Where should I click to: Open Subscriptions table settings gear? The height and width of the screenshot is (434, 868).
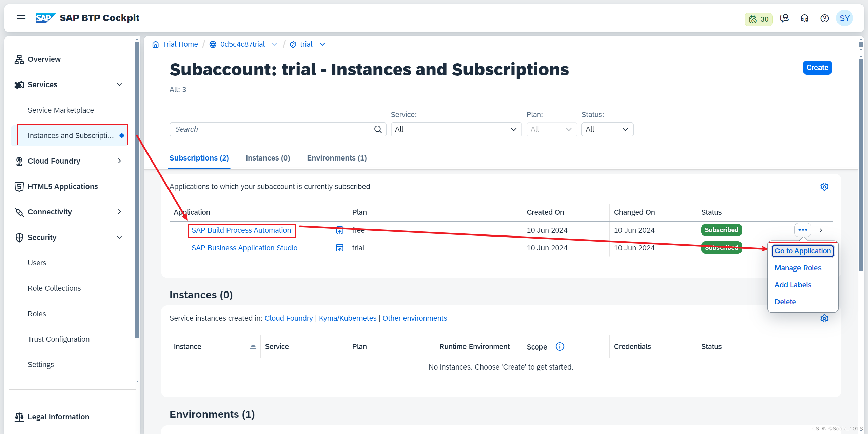point(824,187)
